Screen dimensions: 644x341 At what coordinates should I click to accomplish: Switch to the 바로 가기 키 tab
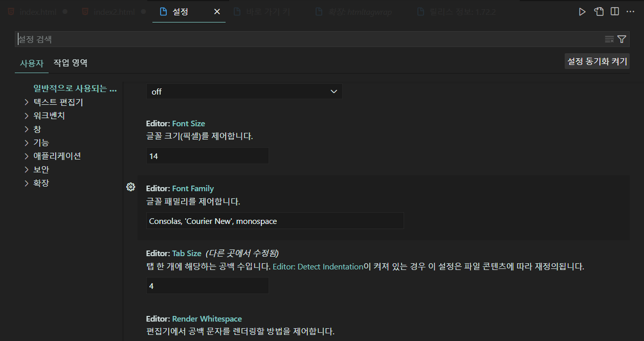pyautogui.click(x=268, y=12)
